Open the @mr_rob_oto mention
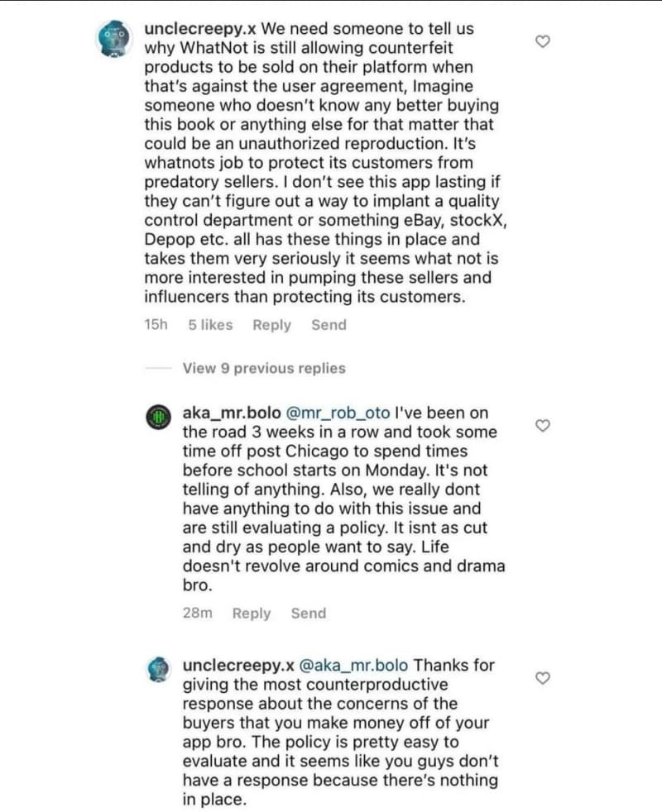Viewport: 662px width, 812px height. pos(338,413)
